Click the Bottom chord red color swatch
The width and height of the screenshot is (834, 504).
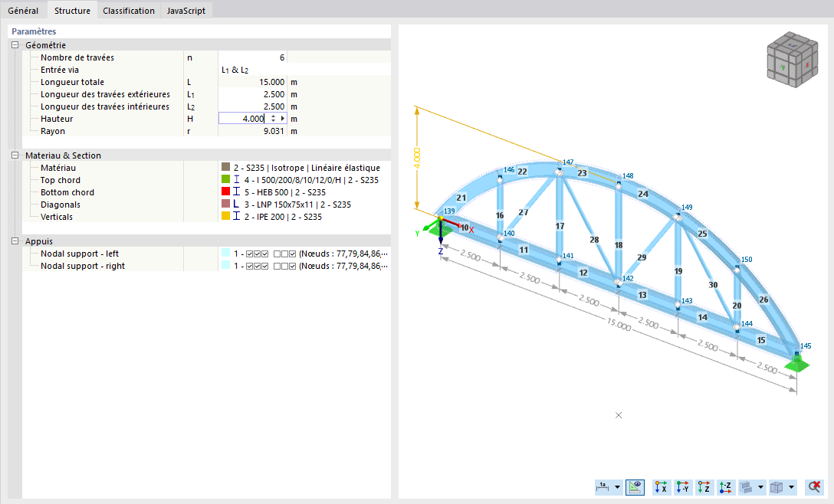pyautogui.click(x=225, y=191)
